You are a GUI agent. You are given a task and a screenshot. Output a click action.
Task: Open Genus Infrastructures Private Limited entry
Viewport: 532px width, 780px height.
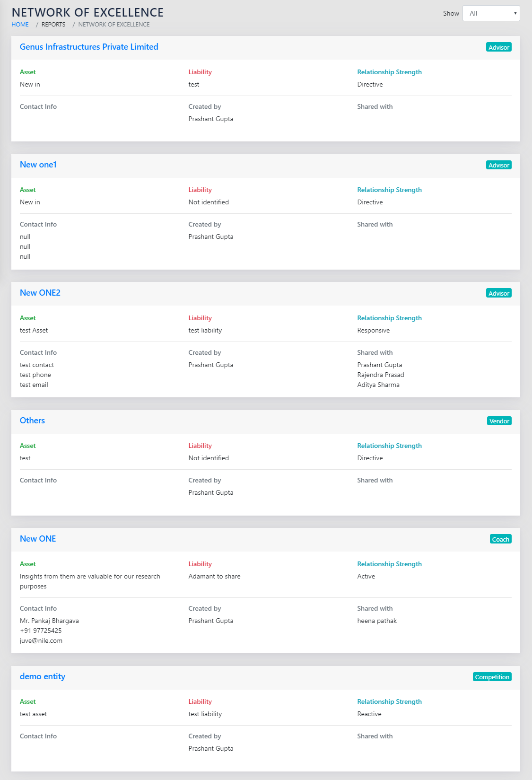89,47
